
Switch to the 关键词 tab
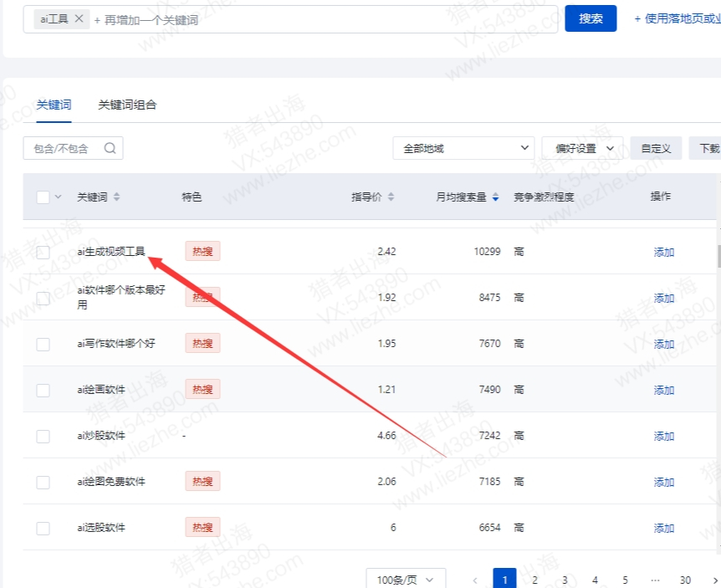[54, 105]
